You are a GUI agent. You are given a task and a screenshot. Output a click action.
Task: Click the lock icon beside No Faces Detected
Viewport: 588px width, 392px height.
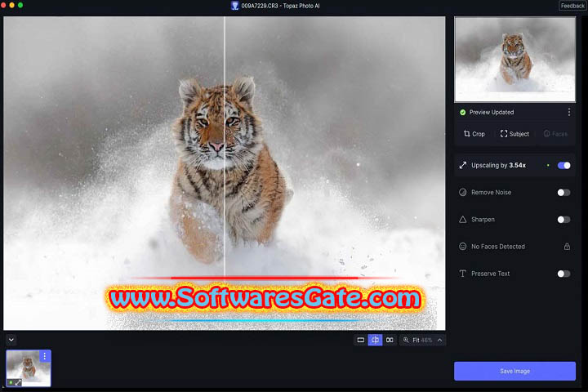pos(567,247)
